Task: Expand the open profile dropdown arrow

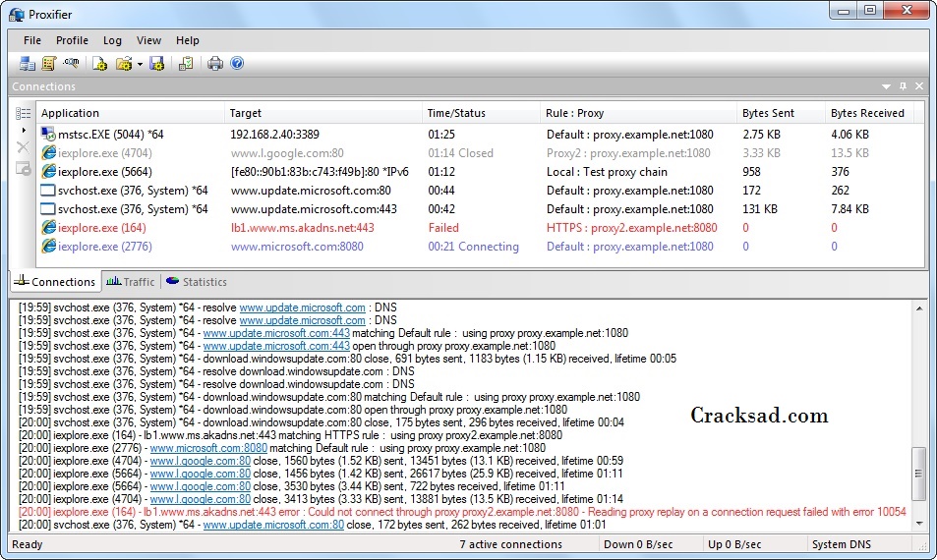Action: [140, 64]
